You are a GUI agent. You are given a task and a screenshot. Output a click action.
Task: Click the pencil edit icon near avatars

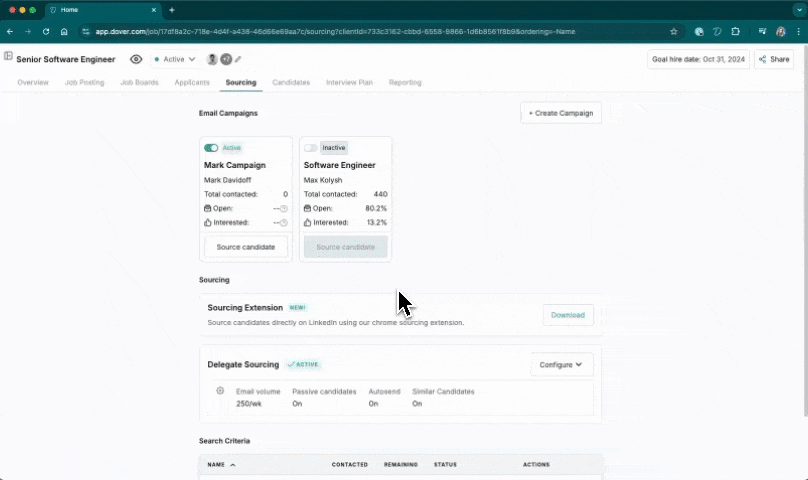click(238, 59)
